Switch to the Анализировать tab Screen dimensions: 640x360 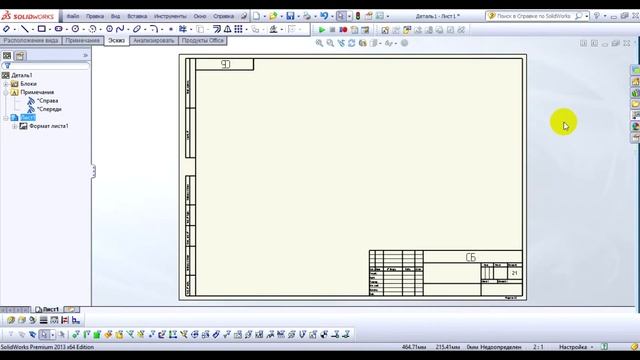click(x=154, y=41)
